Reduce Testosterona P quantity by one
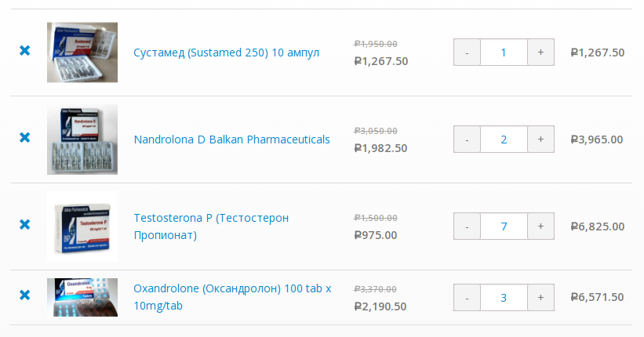 467,226
